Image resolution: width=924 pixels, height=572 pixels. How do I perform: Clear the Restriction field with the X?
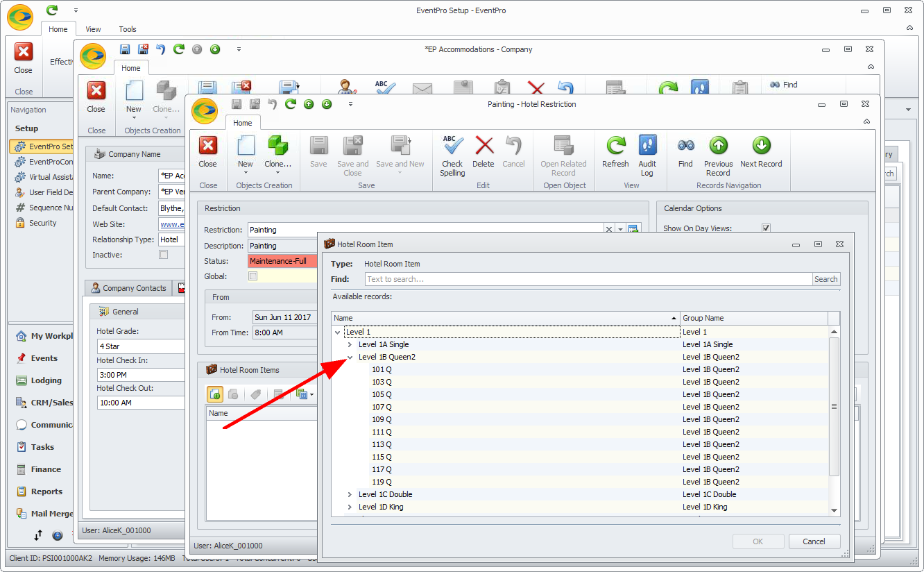coord(609,230)
